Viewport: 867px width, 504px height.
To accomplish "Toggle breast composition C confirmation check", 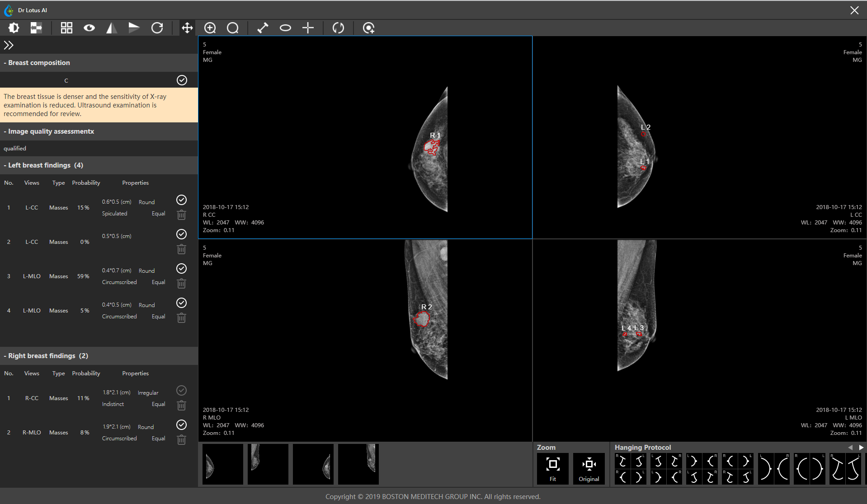I will point(182,80).
